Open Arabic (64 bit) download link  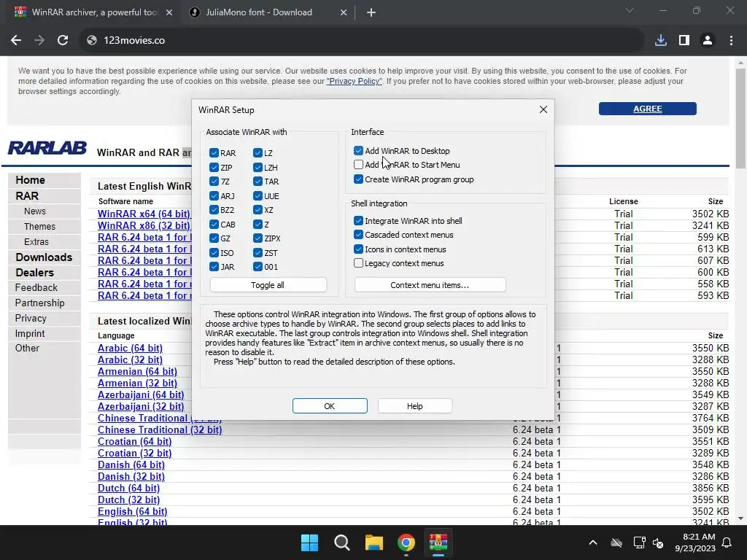(x=130, y=348)
